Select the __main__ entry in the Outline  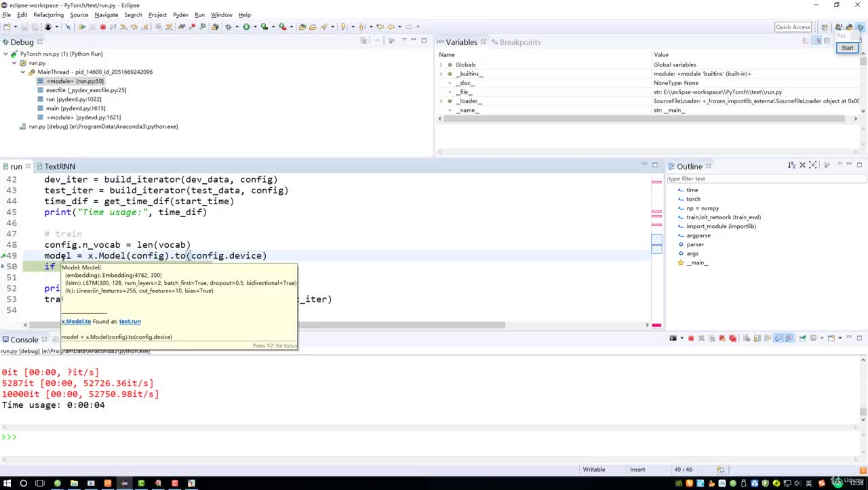point(697,263)
